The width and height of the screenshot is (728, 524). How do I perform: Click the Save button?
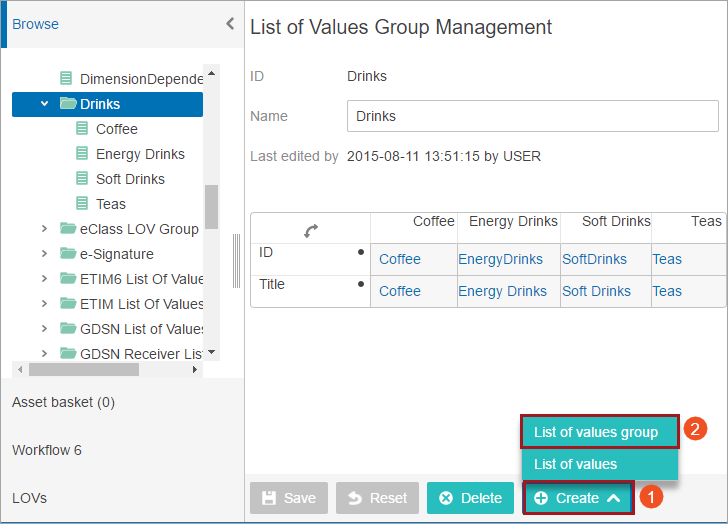click(x=289, y=498)
